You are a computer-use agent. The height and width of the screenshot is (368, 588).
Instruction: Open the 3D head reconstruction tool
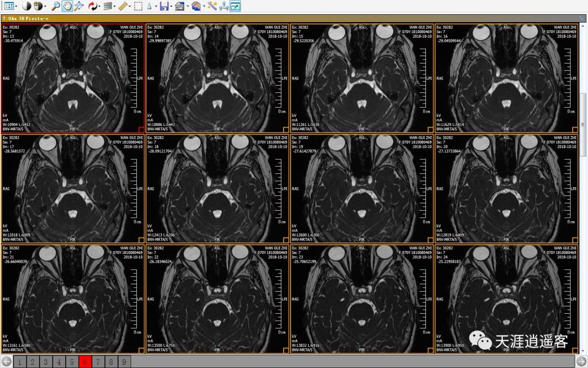[x=196, y=6]
